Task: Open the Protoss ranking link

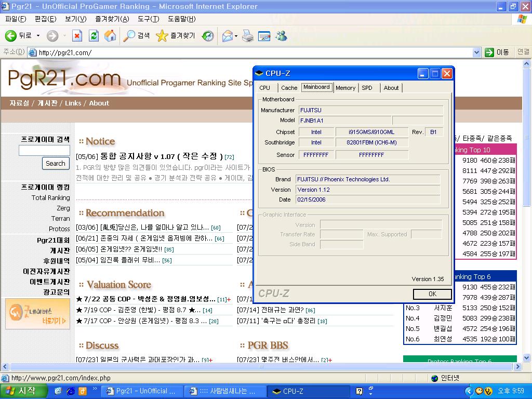Action: pyautogui.click(x=59, y=229)
